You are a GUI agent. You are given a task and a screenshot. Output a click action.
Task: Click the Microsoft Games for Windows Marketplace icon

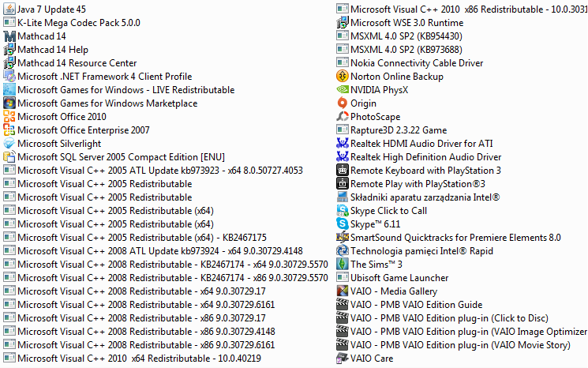tap(9, 103)
